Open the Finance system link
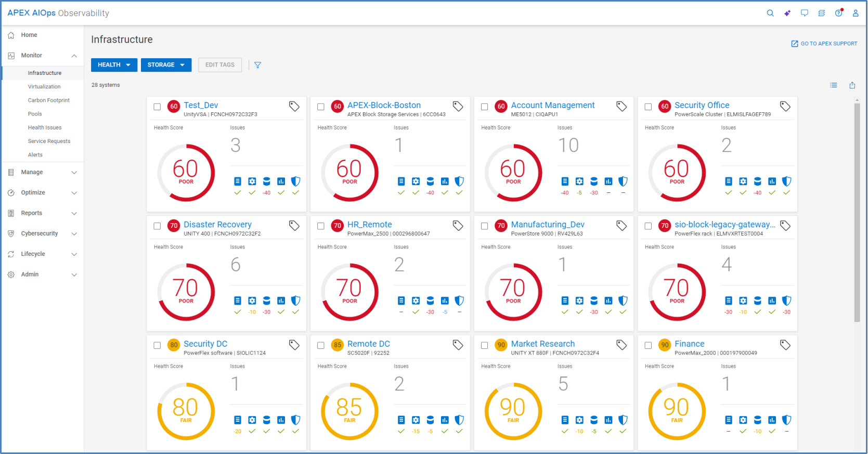Viewport: 868px width, 454px height. point(690,344)
